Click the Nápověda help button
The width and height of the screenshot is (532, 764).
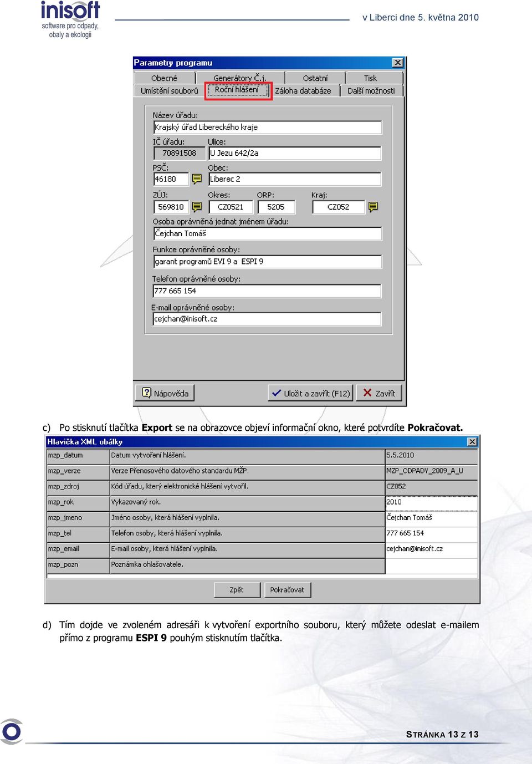tap(165, 393)
